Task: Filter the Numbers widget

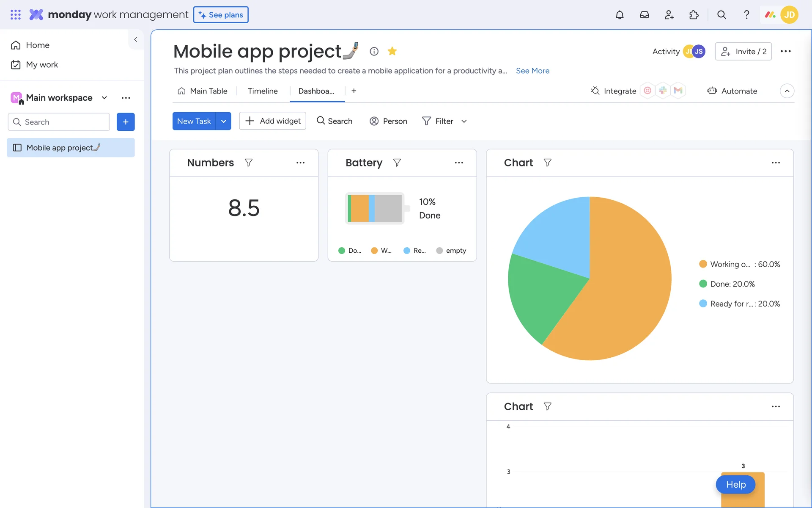Action: (249, 163)
